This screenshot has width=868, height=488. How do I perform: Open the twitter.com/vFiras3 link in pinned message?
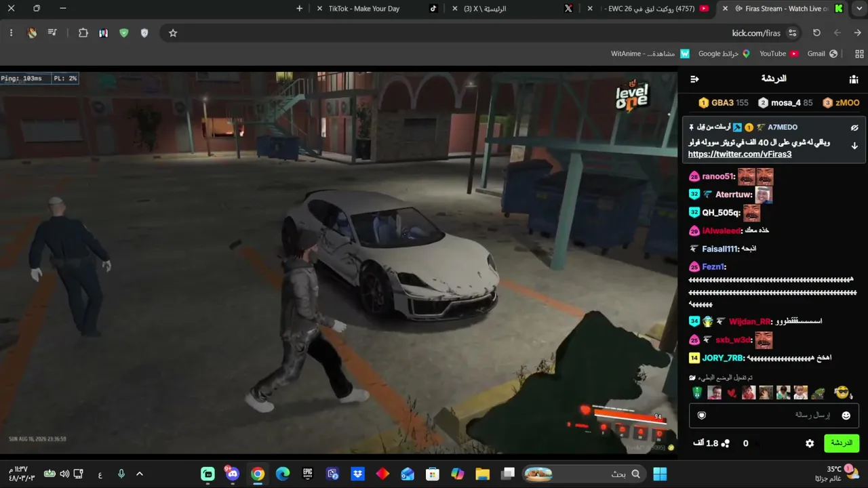(740, 155)
